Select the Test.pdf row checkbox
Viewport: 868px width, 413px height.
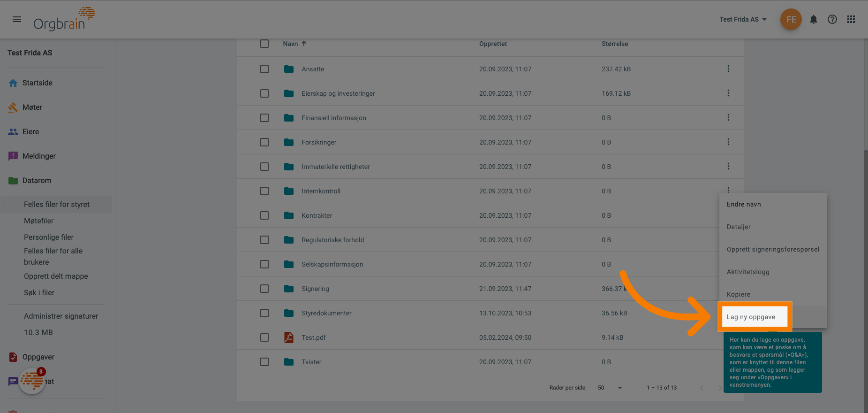[x=264, y=337]
